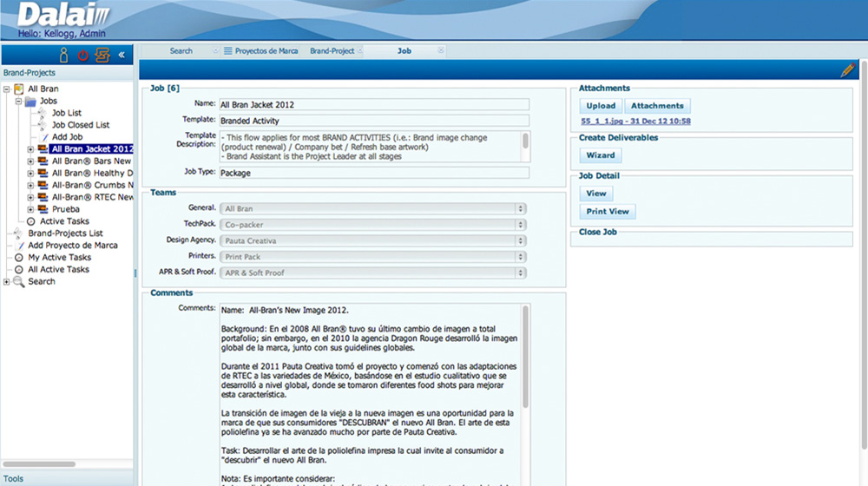The width and height of the screenshot is (868, 486).
Task: Close the Job tab with its X icon
Action: 441,51
